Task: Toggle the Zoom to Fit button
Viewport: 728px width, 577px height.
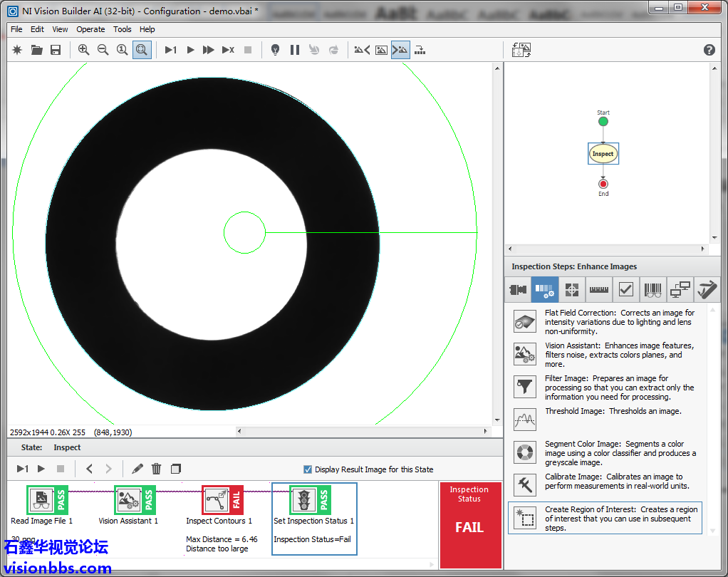Action: point(142,50)
